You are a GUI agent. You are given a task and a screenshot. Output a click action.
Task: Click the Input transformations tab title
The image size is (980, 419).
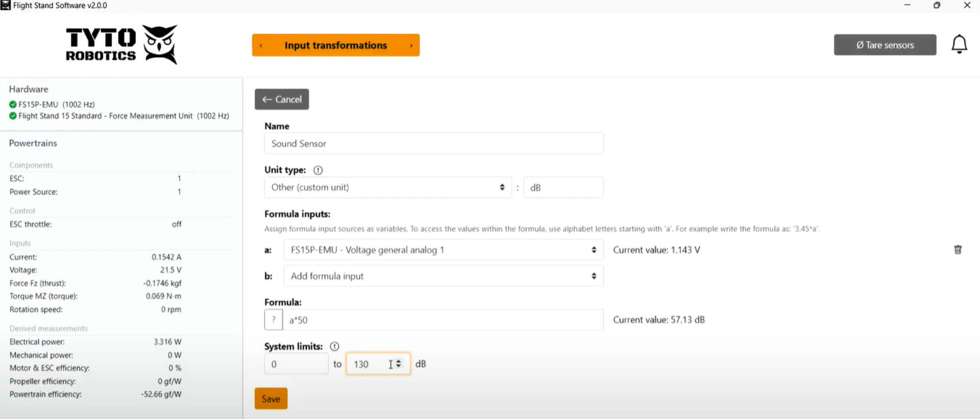[335, 45]
